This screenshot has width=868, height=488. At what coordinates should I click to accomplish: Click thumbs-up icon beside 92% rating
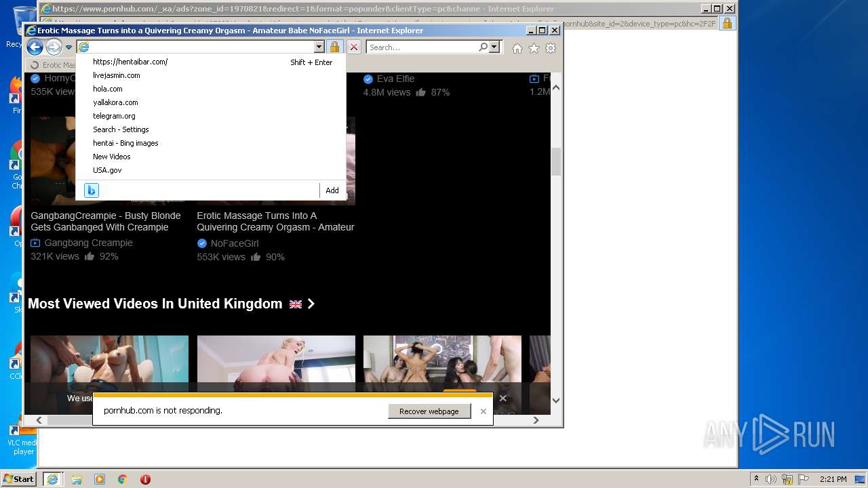point(90,256)
